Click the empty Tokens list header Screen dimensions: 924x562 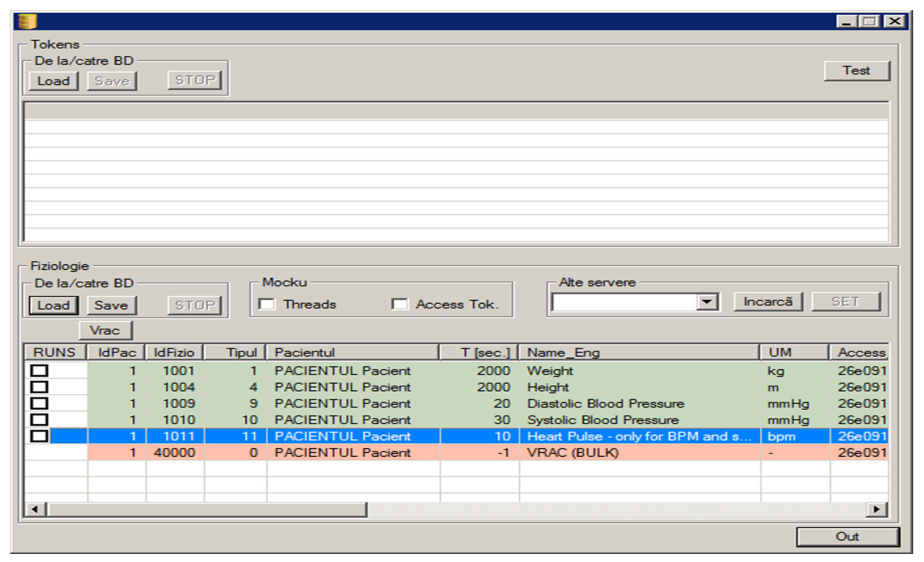coord(456,111)
